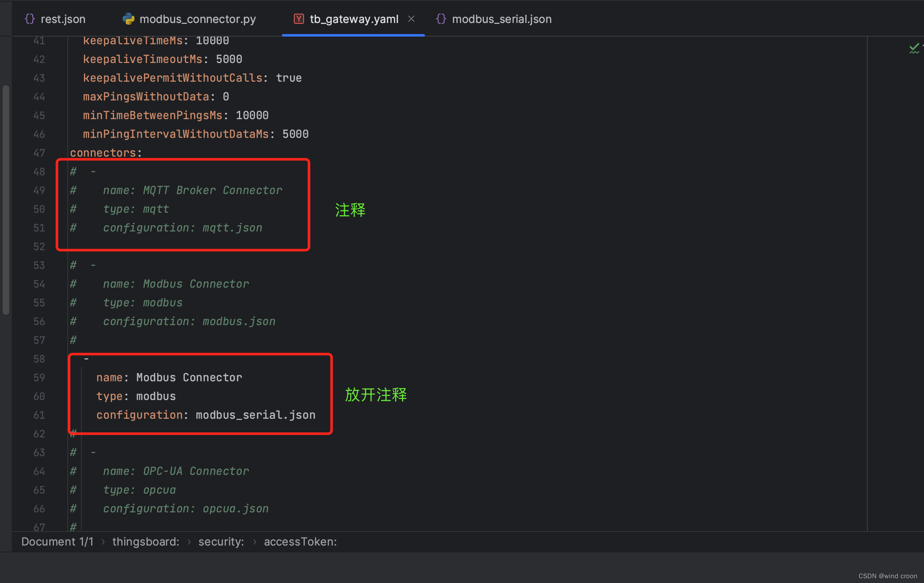Screen dimensions: 924x583
Task: Open the inspections checkmark widget
Action: [x=914, y=49]
